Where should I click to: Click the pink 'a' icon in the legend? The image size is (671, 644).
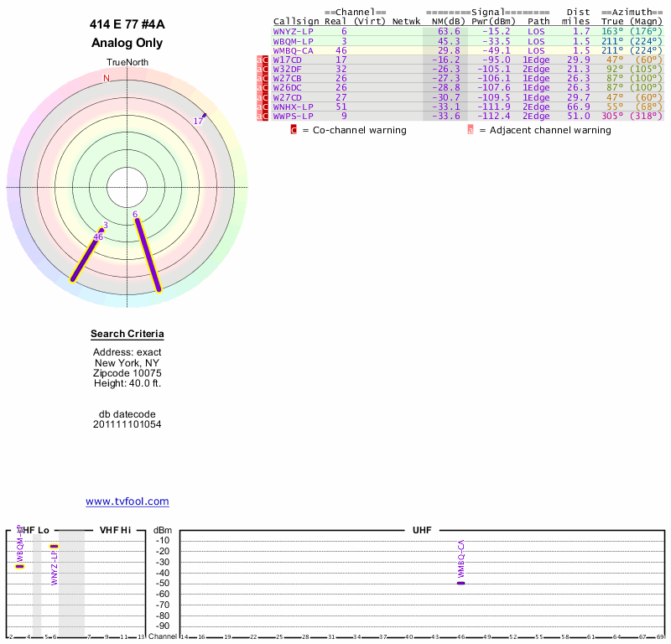[471, 130]
